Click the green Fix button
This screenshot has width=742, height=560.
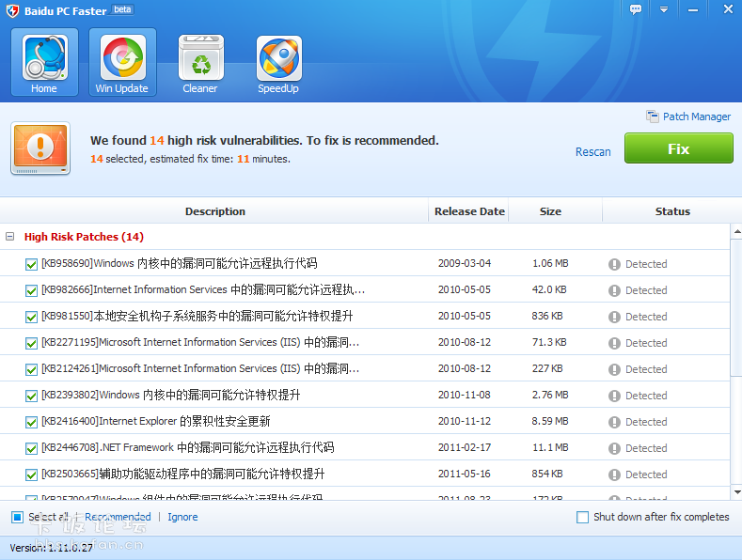click(x=679, y=148)
